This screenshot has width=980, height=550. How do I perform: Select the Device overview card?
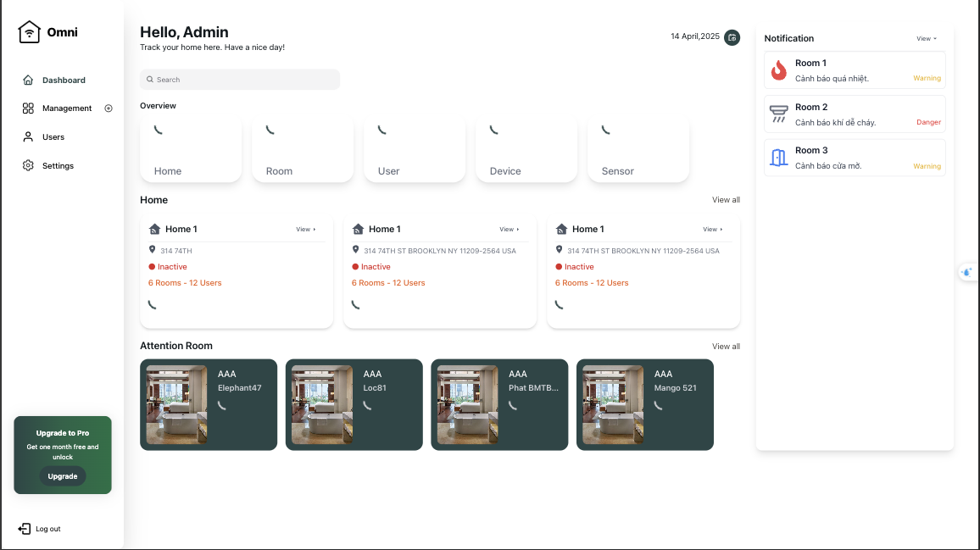(526, 149)
